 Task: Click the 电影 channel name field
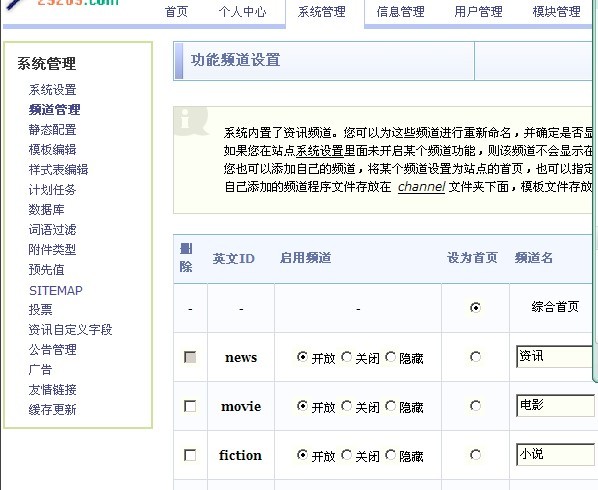555,405
